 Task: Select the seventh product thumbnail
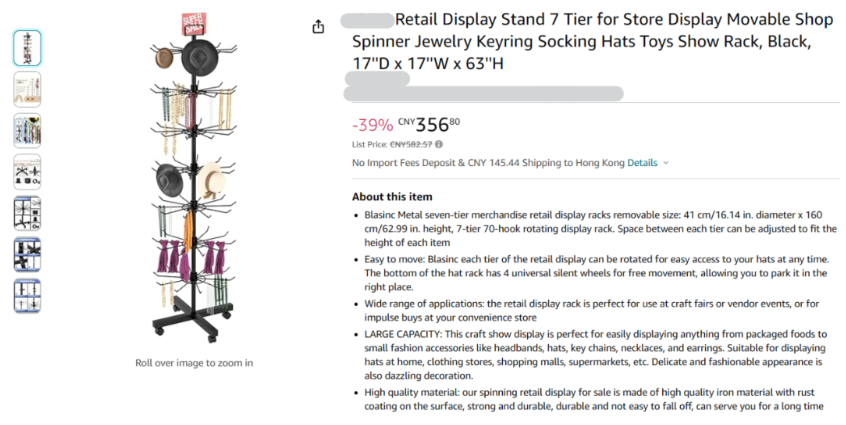(x=27, y=296)
